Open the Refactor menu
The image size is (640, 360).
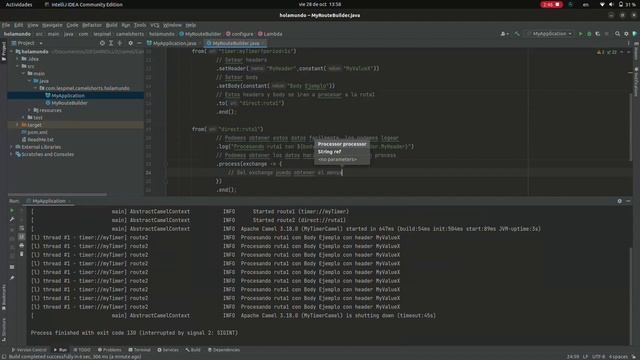pyautogui.click(x=92, y=25)
